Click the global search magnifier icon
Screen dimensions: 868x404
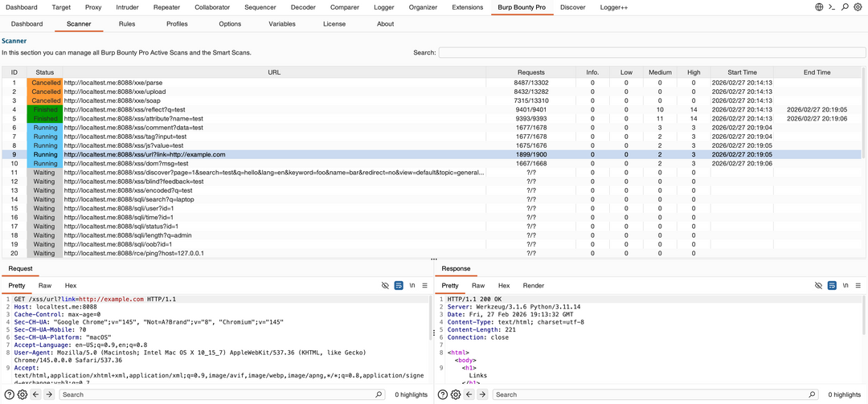[x=845, y=6]
